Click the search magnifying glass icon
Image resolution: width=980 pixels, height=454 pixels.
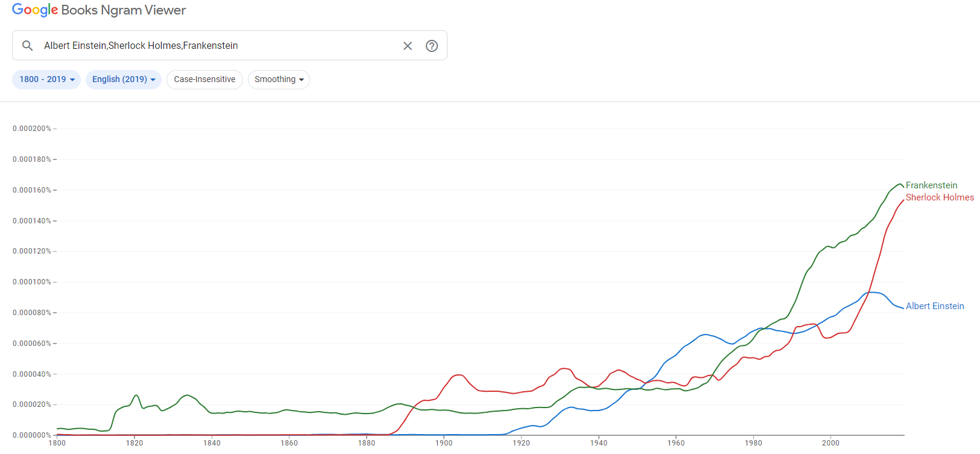[x=27, y=45]
